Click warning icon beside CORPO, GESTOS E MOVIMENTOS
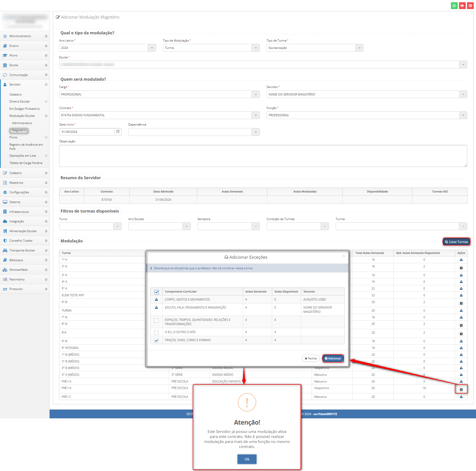This screenshot has width=476, height=471. (156, 300)
